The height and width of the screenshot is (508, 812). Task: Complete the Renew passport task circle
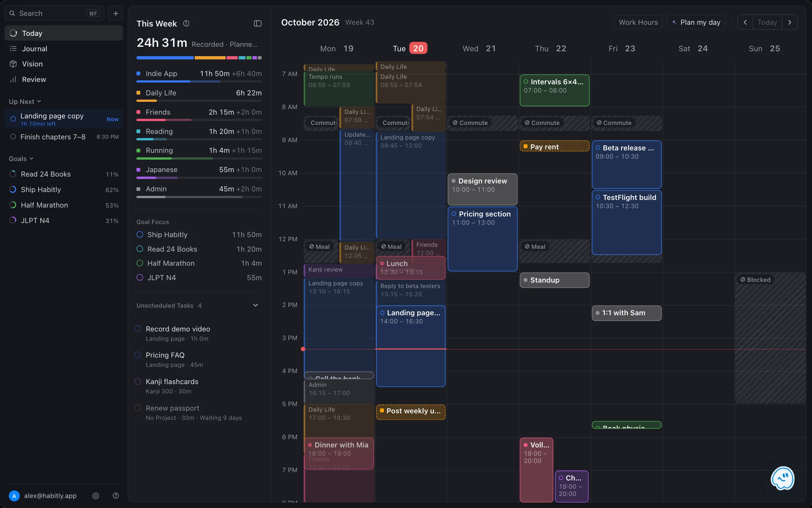(138, 408)
